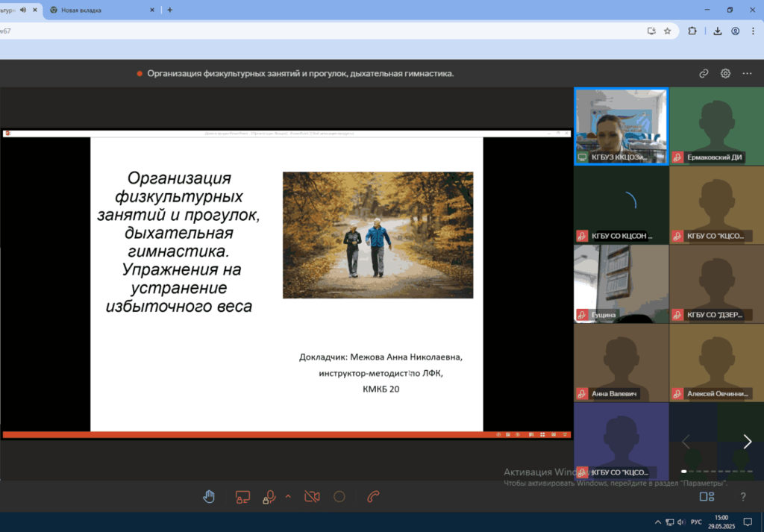Screen dimensions: 764x532
Task: Open the browser profile icon
Action: pyautogui.click(x=735, y=31)
